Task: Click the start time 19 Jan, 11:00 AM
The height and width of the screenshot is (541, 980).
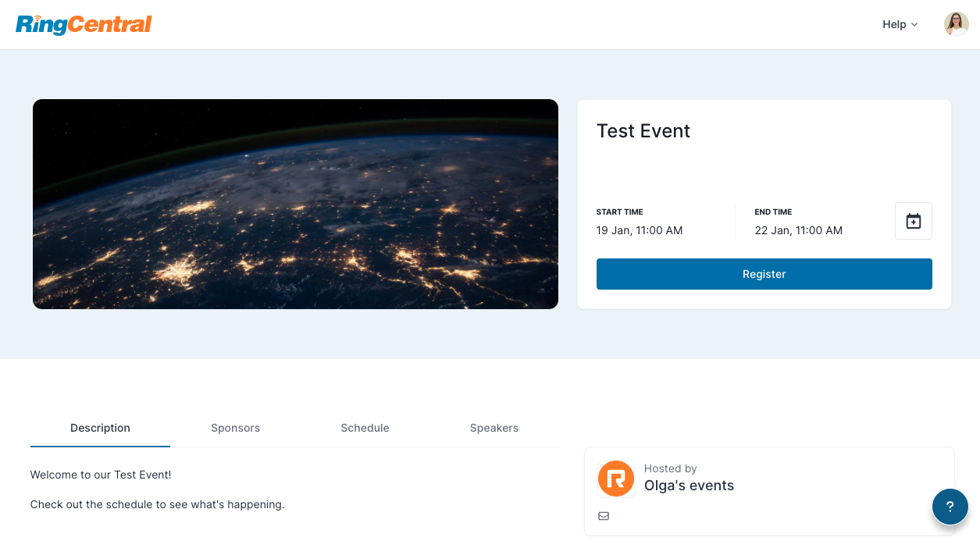Action: [640, 230]
